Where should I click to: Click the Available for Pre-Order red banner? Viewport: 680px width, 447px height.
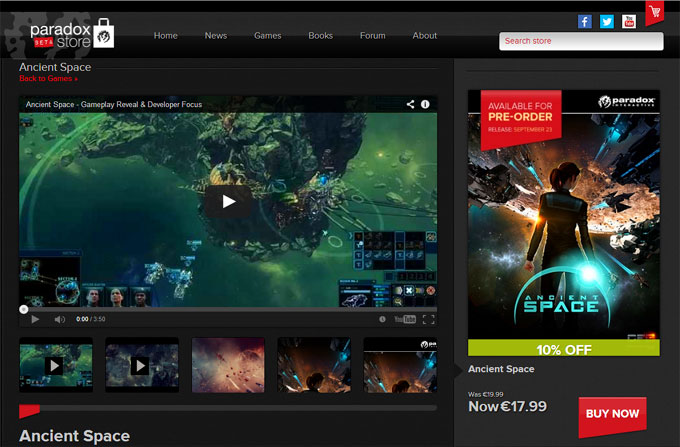(x=521, y=118)
